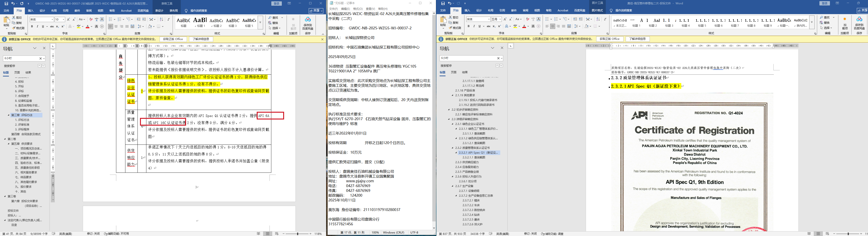Click 了解详细信息 in the GWDC Word window
Viewport: 868px width, 236px height.
[x=201, y=39]
